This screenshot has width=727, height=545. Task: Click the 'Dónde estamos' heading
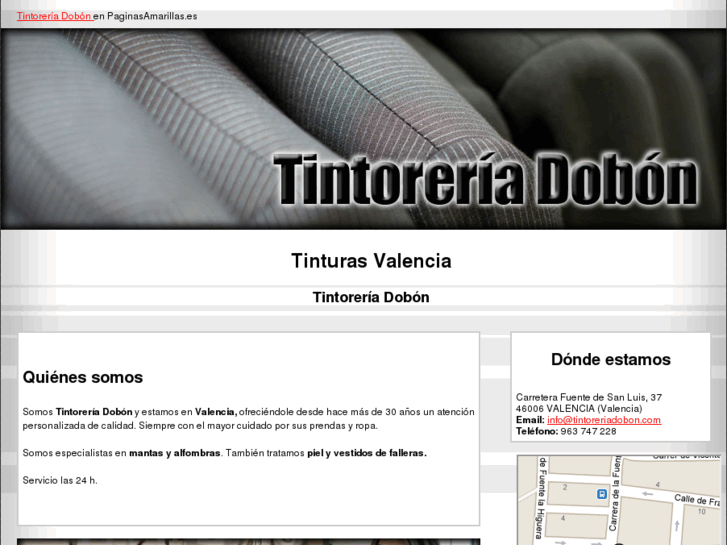tap(611, 359)
